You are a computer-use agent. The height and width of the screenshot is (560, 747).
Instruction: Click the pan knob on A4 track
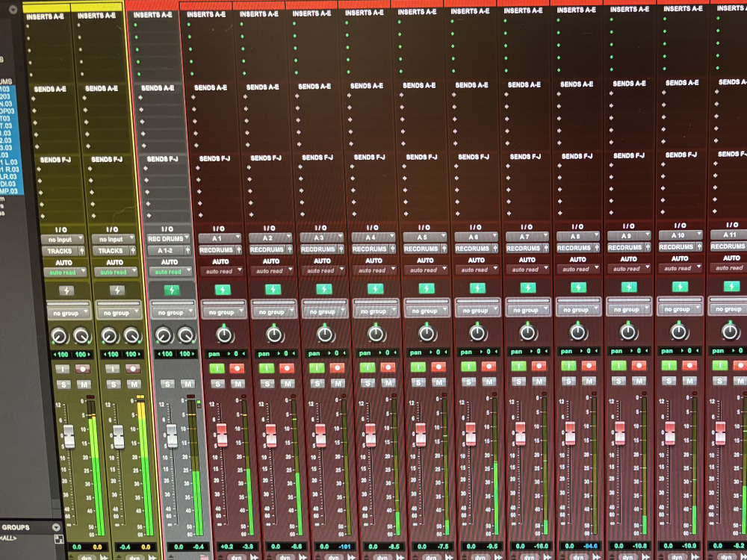pyautogui.click(x=376, y=333)
